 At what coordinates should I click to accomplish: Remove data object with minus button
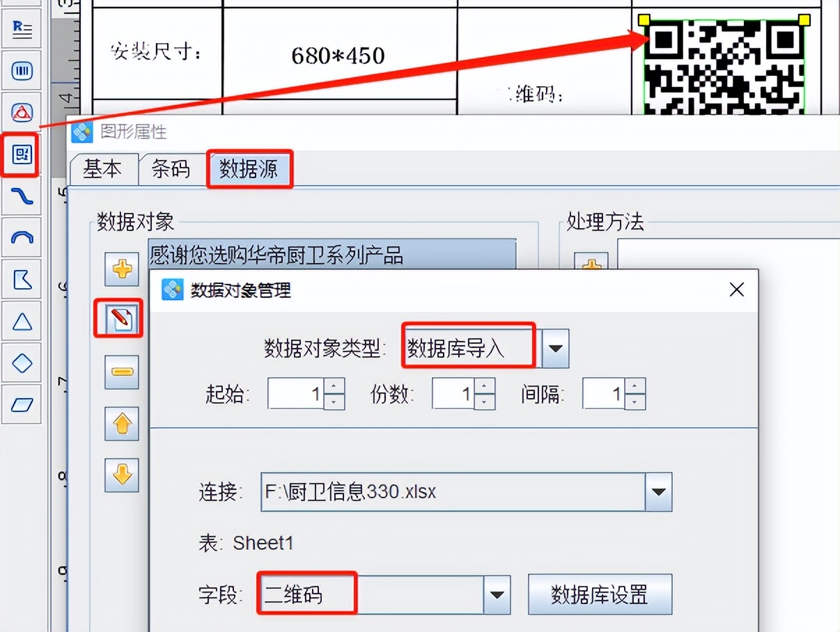point(122,372)
